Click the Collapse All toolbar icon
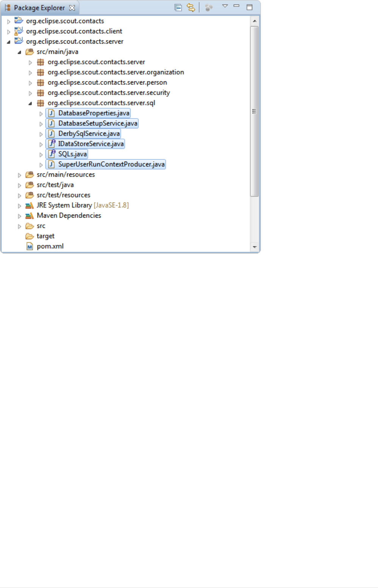The image size is (378, 588). click(x=178, y=8)
